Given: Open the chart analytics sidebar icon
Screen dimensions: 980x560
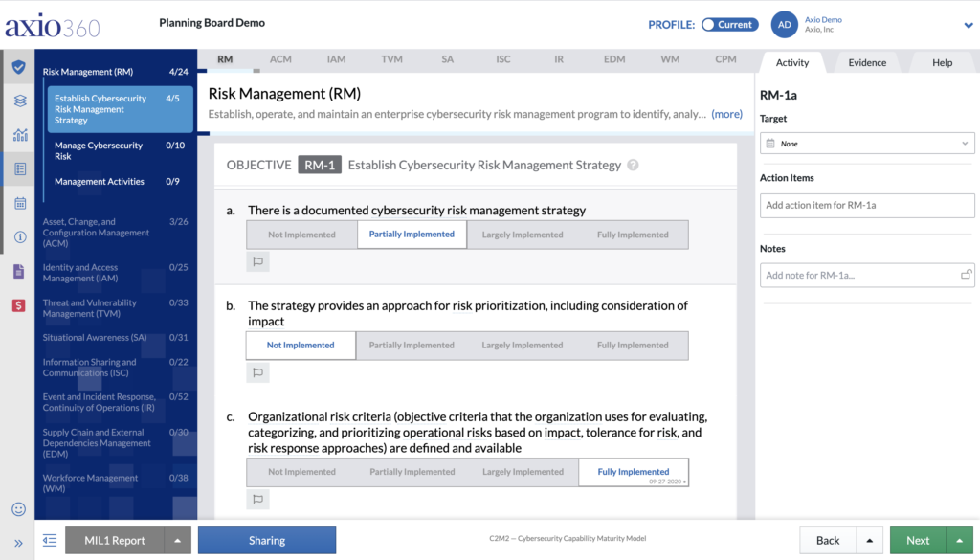Looking at the screenshot, I should 19,135.
